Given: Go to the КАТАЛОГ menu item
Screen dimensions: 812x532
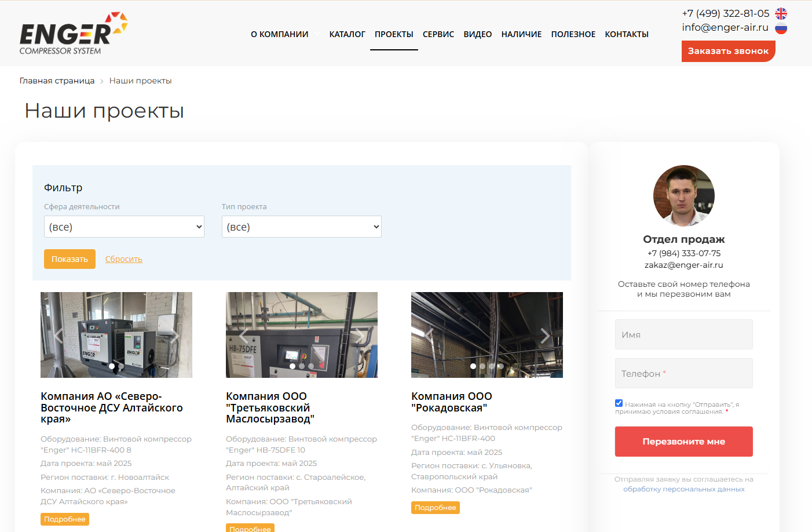Looking at the screenshot, I should click(x=348, y=34).
